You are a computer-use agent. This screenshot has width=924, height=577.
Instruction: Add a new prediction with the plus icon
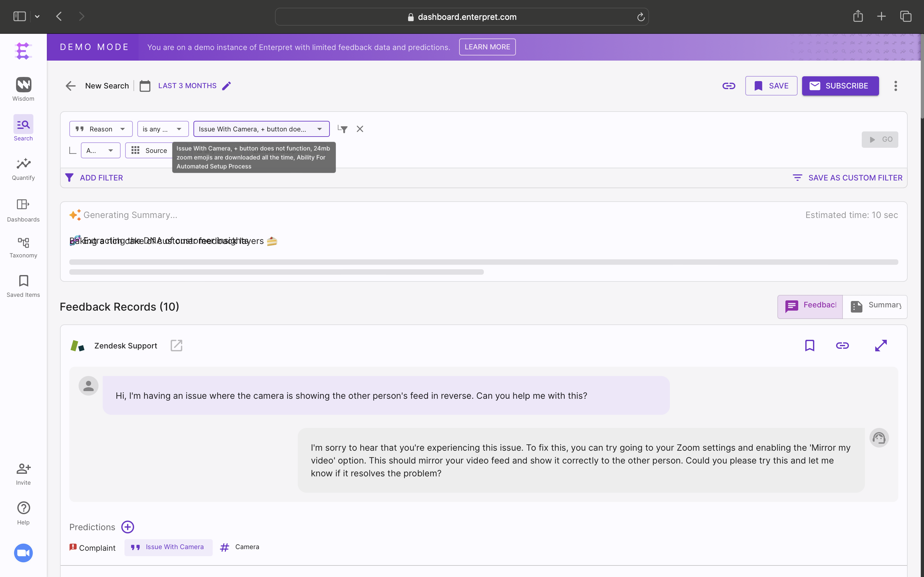tap(127, 527)
